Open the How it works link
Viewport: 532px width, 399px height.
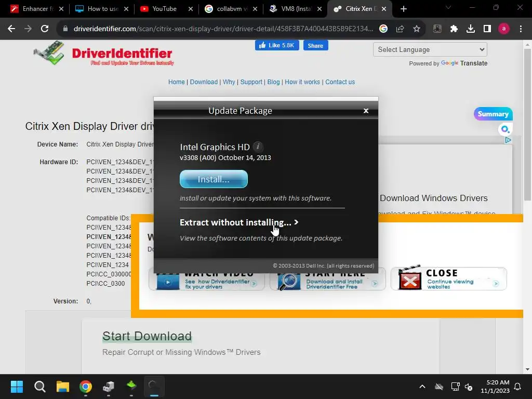pyautogui.click(x=302, y=82)
